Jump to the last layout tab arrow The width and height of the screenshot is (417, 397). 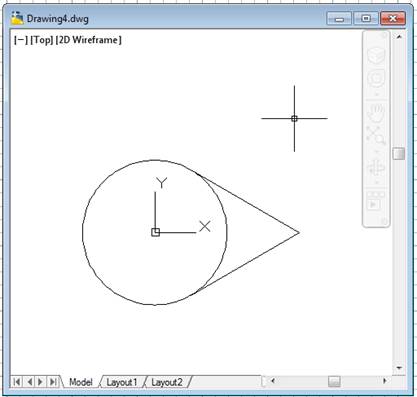point(53,382)
